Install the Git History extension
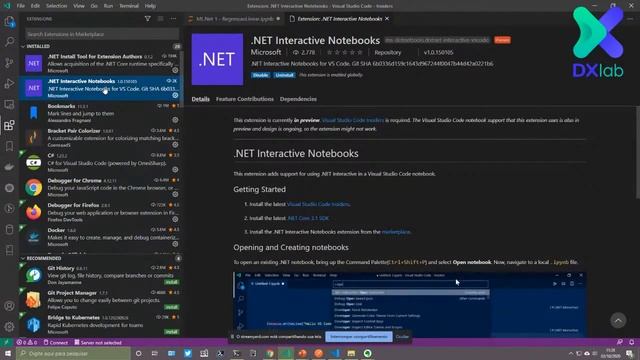This screenshot has width=640, height=360. [x=172, y=282]
